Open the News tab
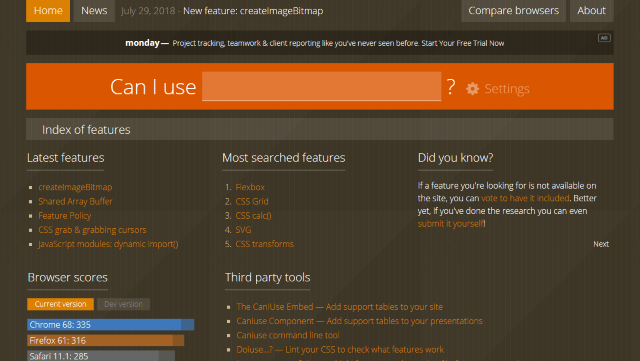The height and width of the screenshot is (361, 640). coord(94,11)
